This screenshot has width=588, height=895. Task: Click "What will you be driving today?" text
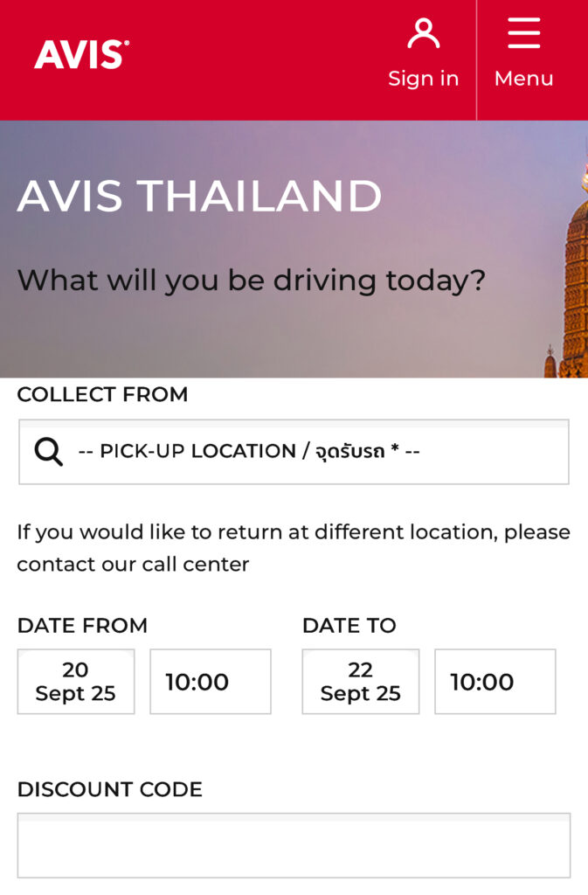[x=251, y=281]
